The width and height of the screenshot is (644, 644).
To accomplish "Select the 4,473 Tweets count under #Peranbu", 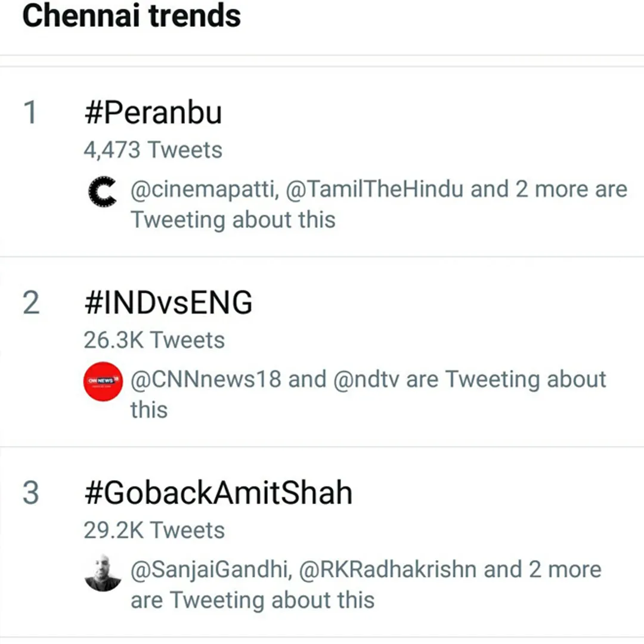I will point(153,150).
